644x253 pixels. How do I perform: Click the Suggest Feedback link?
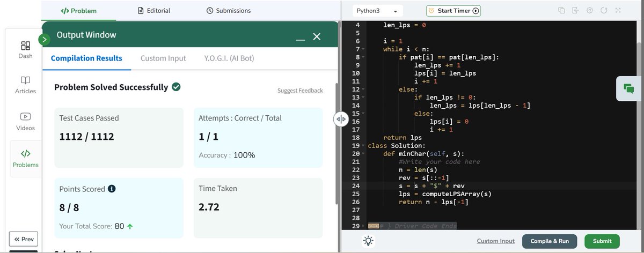(x=300, y=91)
